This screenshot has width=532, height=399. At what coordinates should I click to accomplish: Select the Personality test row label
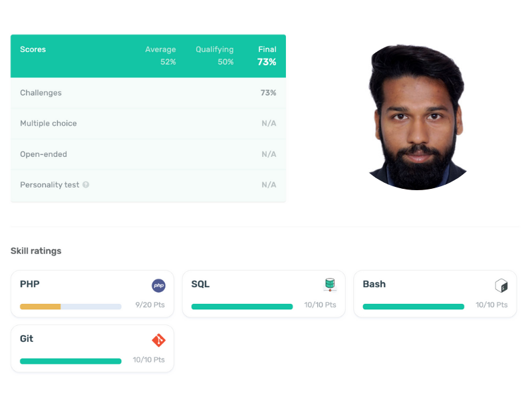coord(49,185)
